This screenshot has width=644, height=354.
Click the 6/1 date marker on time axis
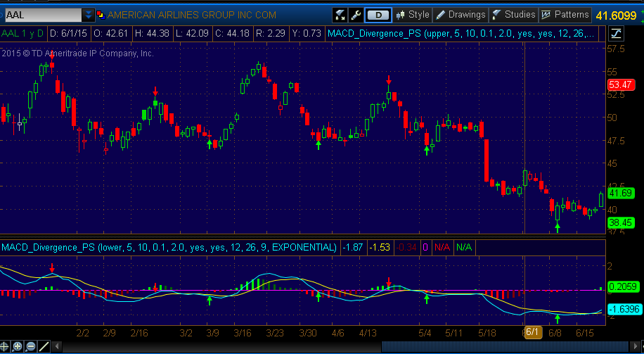tap(532, 332)
